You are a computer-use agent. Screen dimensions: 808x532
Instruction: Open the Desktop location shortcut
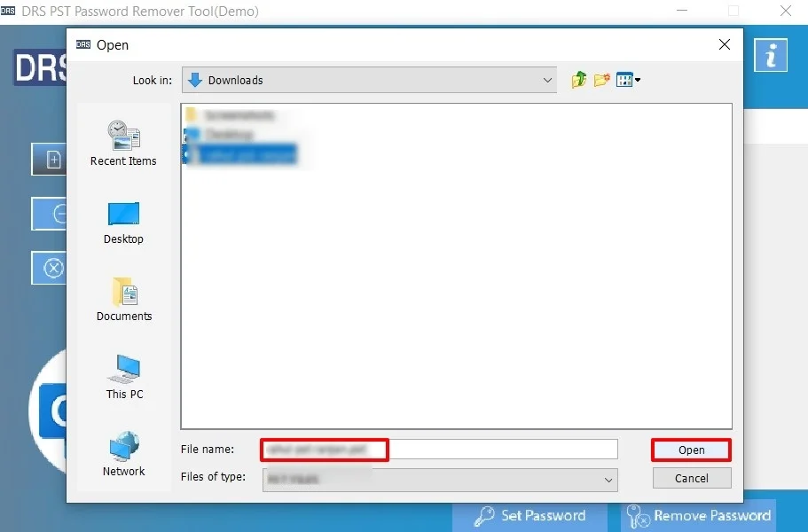pos(123,217)
